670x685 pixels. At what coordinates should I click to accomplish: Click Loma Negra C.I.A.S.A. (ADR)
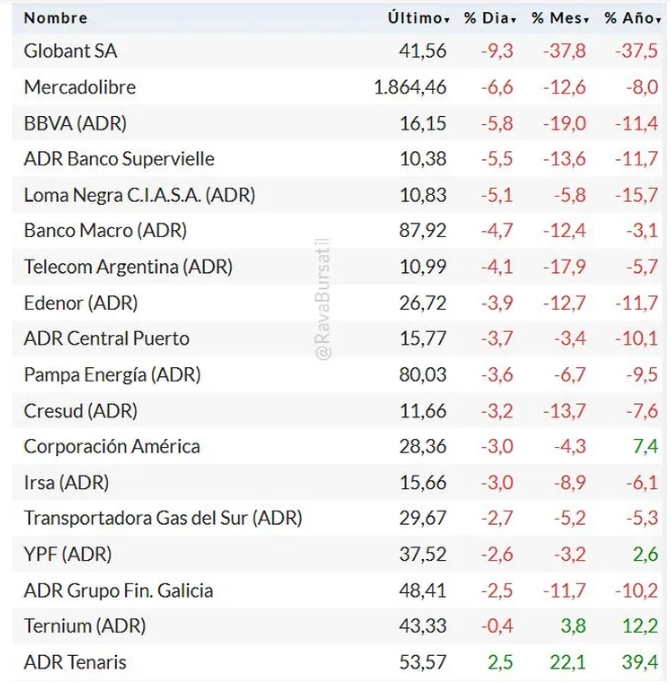[x=139, y=195]
